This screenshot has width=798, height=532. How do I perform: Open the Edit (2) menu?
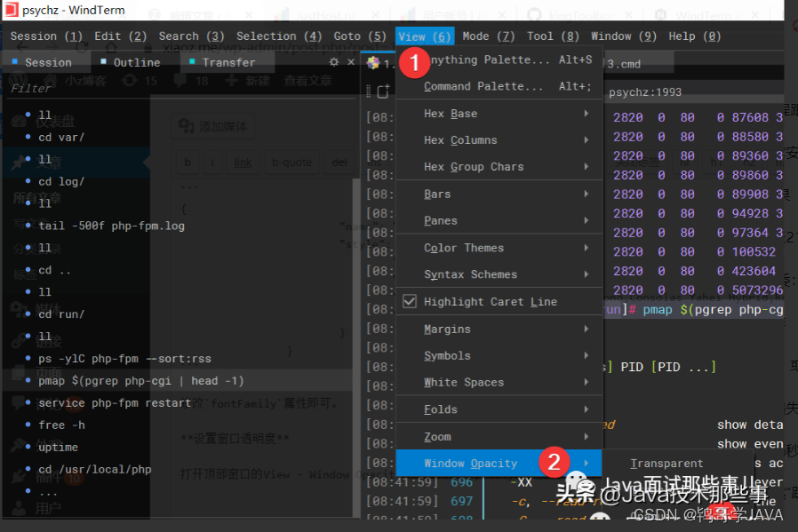coord(121,36)
